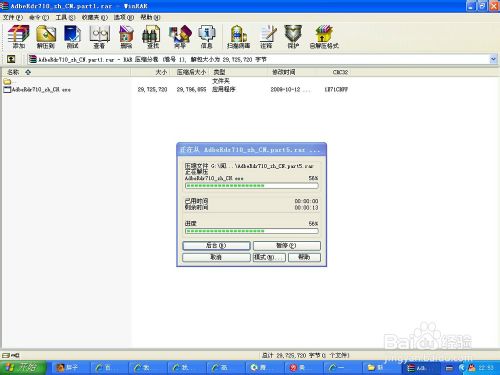The height and width of the screenshot is (375, 500).
Task: Click the 应用程序 type cell
Action: pyautogui.click(x=224, y=89)
